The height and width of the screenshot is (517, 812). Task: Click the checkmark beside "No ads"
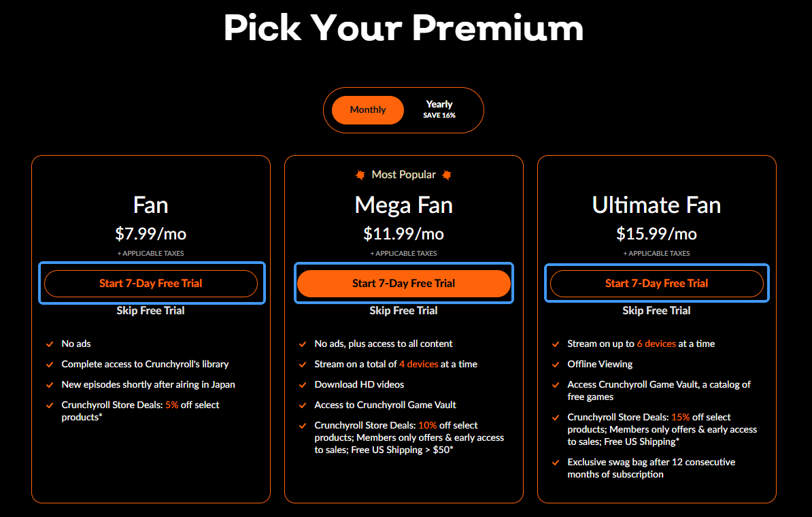(49, 344)
